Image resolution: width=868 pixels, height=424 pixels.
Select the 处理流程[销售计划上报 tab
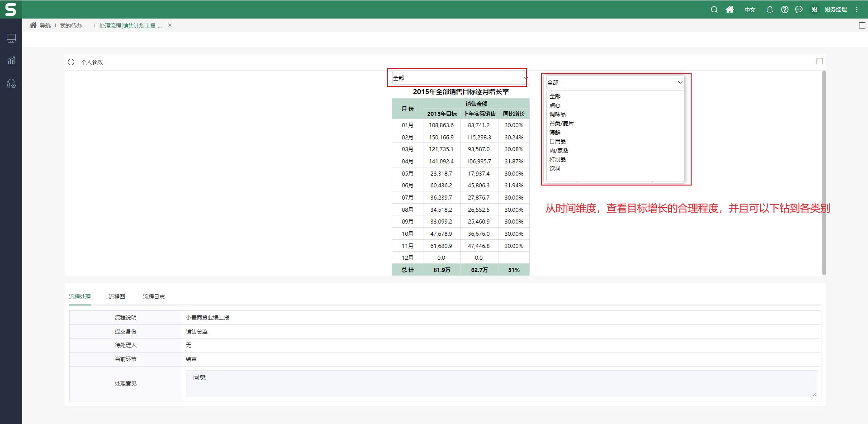tap(130, 26)
